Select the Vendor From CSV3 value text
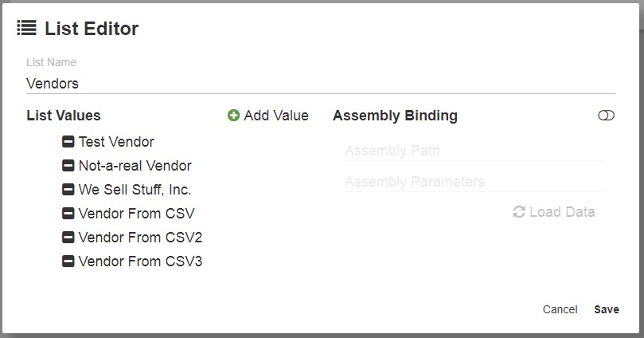 coord(140,261)
